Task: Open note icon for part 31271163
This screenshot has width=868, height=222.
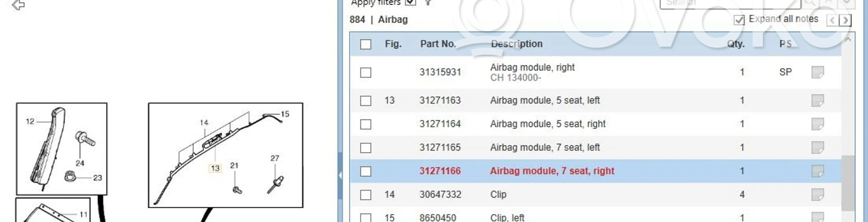Action: click(817, 100)
